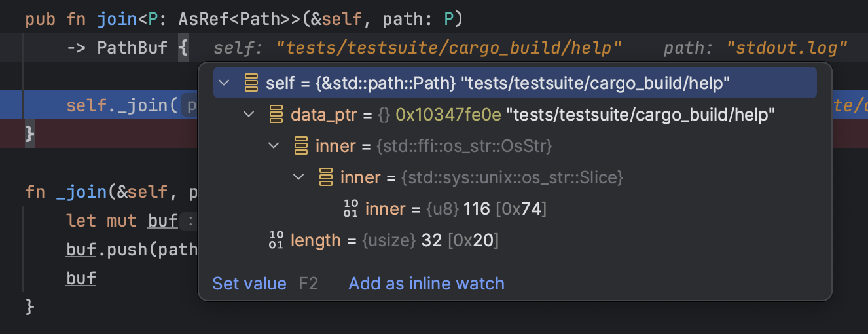The height and width of the screenshot is (334, 868).
Task: Click the struct icon beside self
Action: [251, 83]
